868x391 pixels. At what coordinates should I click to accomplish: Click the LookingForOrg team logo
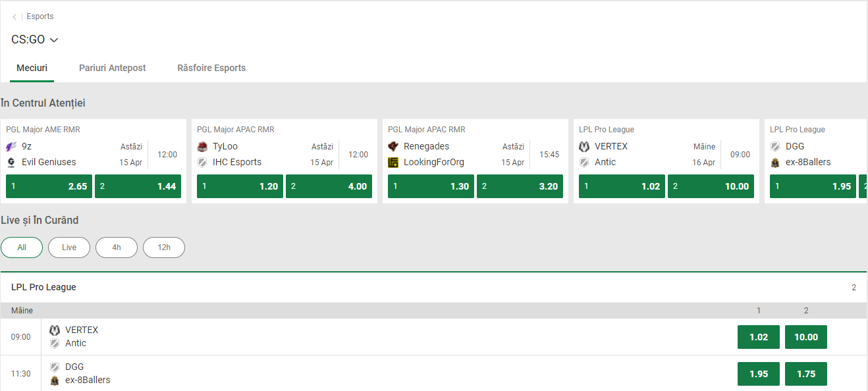tap(393, 163)
